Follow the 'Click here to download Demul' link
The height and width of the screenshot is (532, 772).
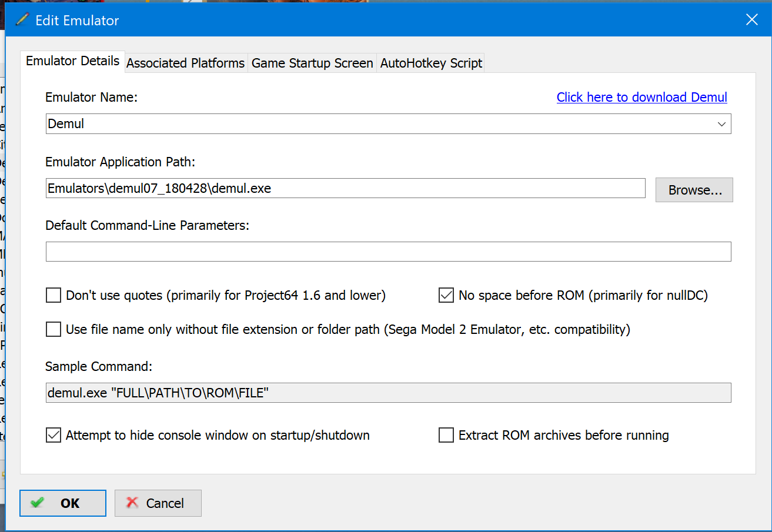pyautogui.click(x=642, y=97)
